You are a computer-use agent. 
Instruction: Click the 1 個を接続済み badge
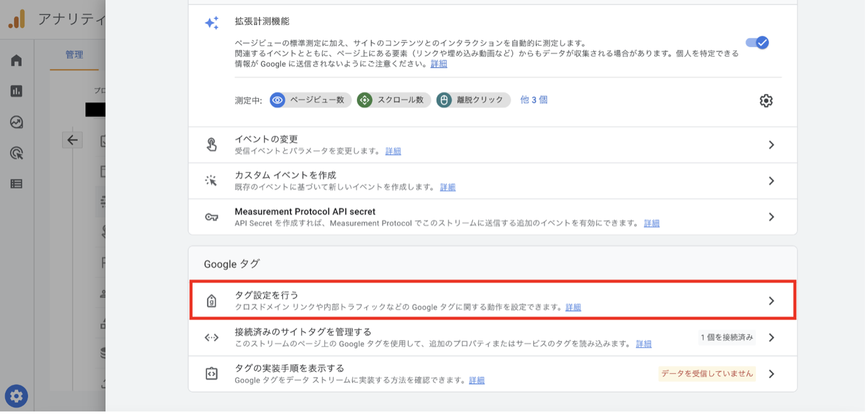pyautogui.click(x=728, y=337)
